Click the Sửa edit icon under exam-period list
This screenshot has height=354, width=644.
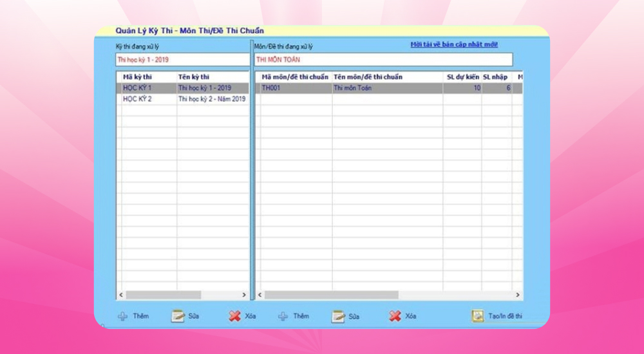pyautogui.click(x=178, y=316)
